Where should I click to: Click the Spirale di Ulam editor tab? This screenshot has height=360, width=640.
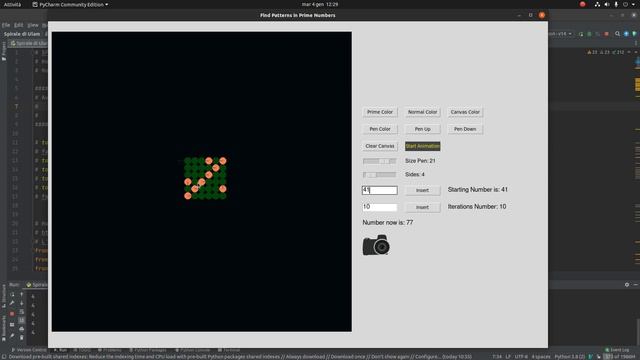click(x=28, y=43)
